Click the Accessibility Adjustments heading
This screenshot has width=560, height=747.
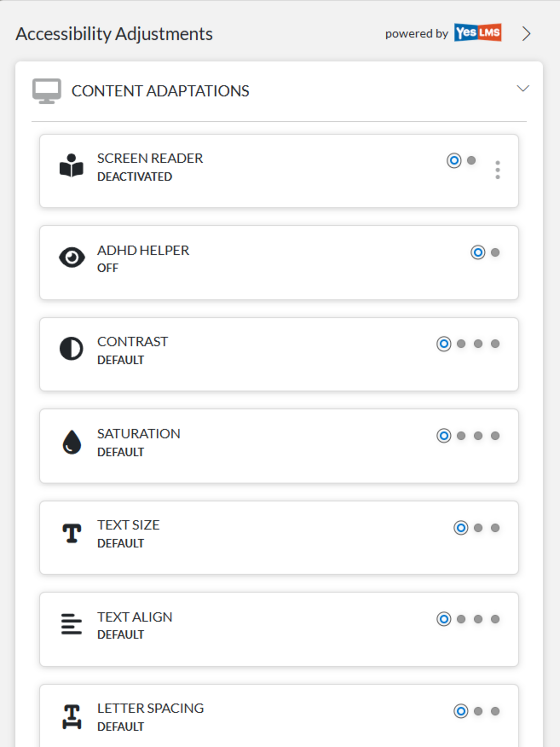click(114, 33)
